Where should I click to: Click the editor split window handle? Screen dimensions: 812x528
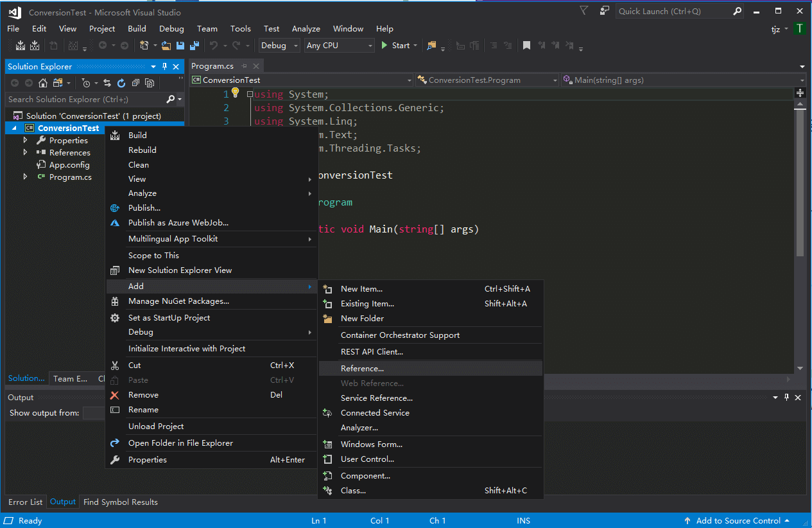[800, 93]
